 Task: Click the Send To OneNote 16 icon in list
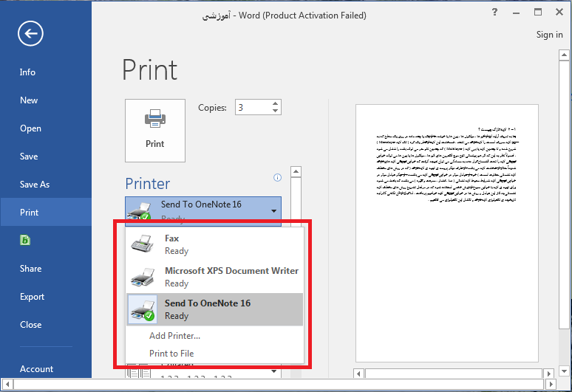coord(143,310)
